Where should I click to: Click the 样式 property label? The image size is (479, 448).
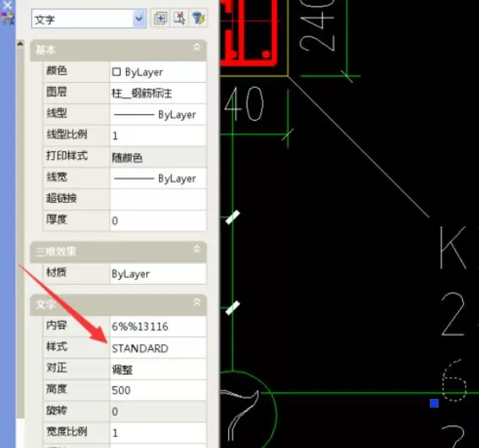[57, 347]
